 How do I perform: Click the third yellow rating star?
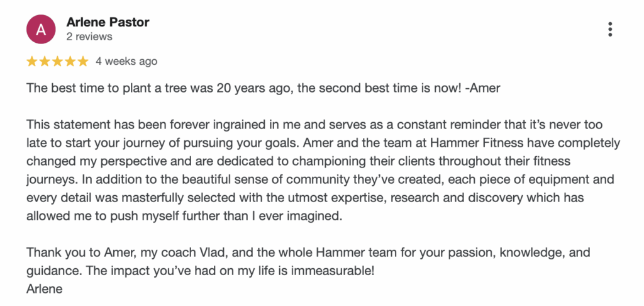point(57,61)
